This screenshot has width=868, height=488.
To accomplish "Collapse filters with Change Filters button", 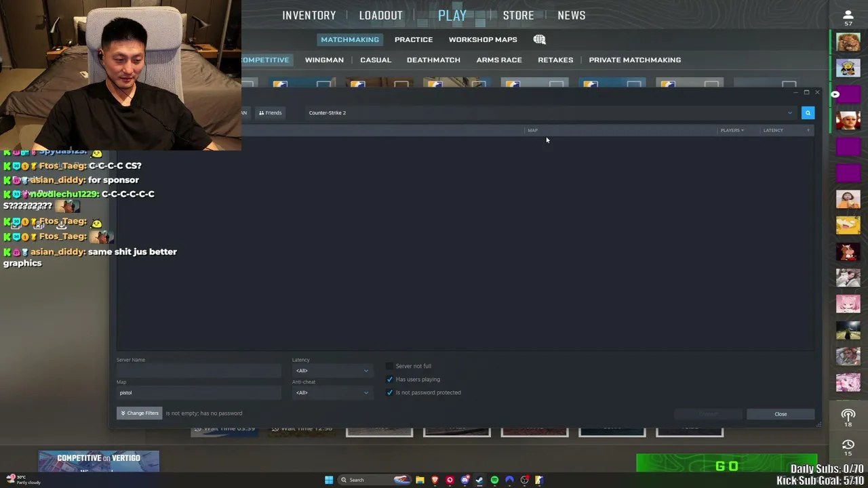I will [x=139, y=413].
